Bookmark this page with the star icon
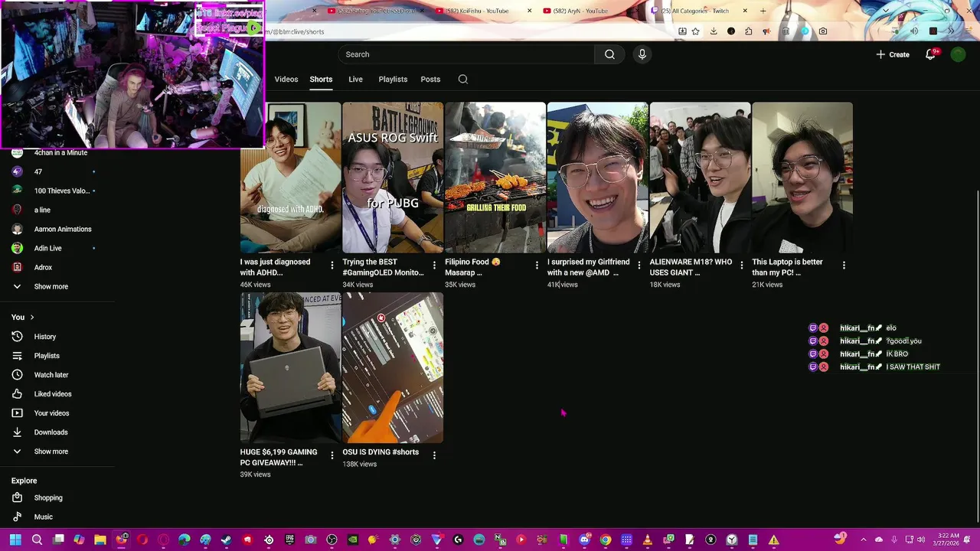980x551 pixels. pos(695,31)
